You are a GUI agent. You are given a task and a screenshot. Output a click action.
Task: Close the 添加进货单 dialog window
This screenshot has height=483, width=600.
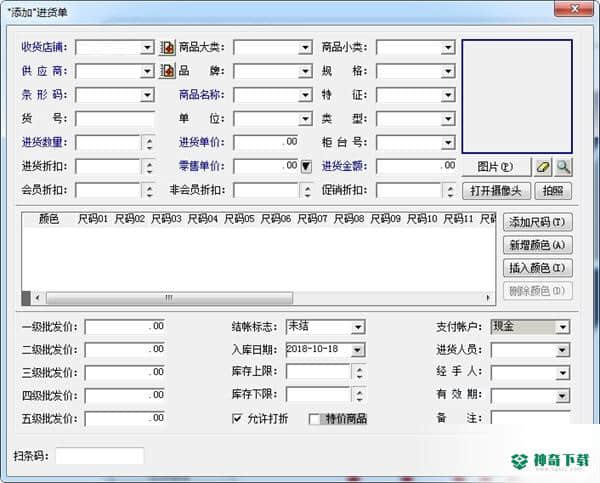[x=574, y=8]
